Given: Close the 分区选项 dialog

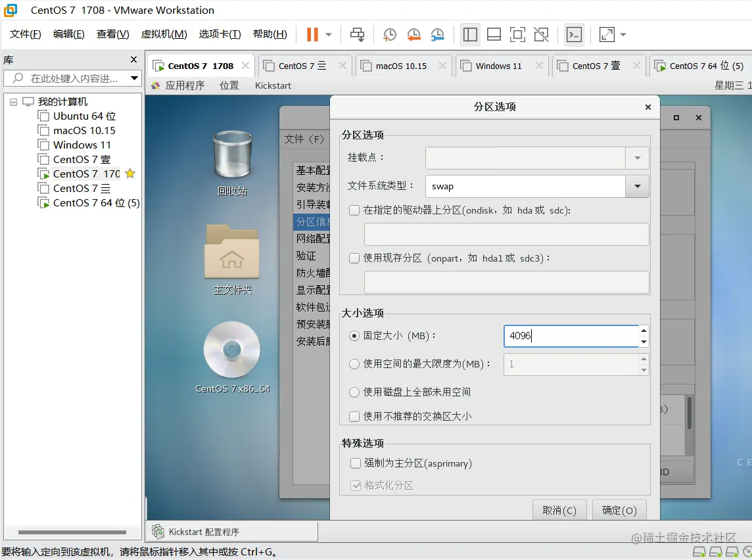Looking at the screenshot, I should coord(648,107).
